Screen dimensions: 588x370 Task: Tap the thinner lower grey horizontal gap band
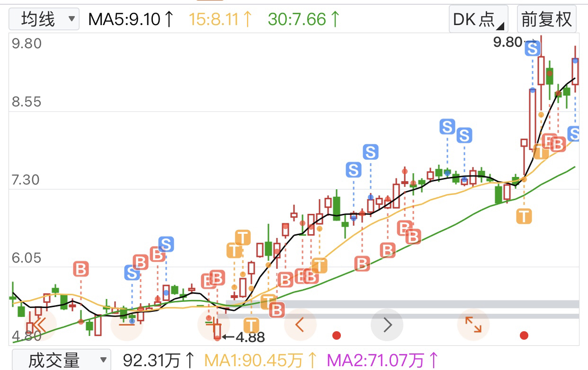point(399,316)
